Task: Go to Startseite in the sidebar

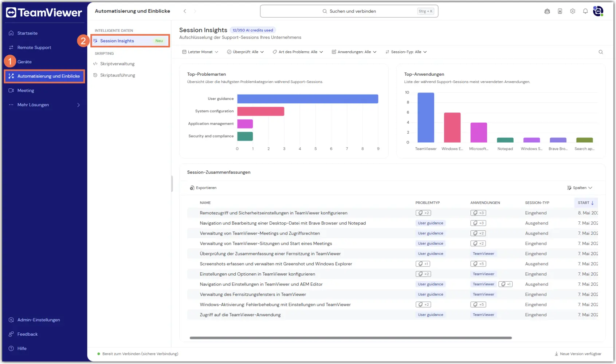Action: click(x=44, y=33)
